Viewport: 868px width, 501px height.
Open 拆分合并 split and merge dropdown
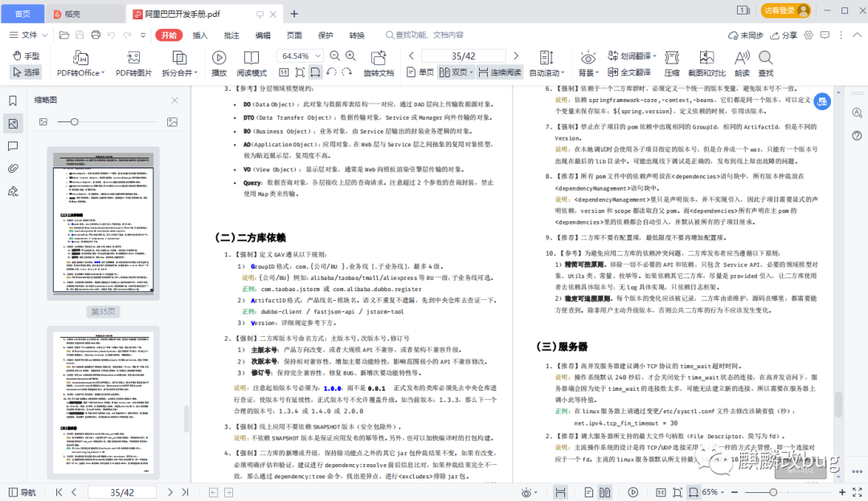[179, 64]
